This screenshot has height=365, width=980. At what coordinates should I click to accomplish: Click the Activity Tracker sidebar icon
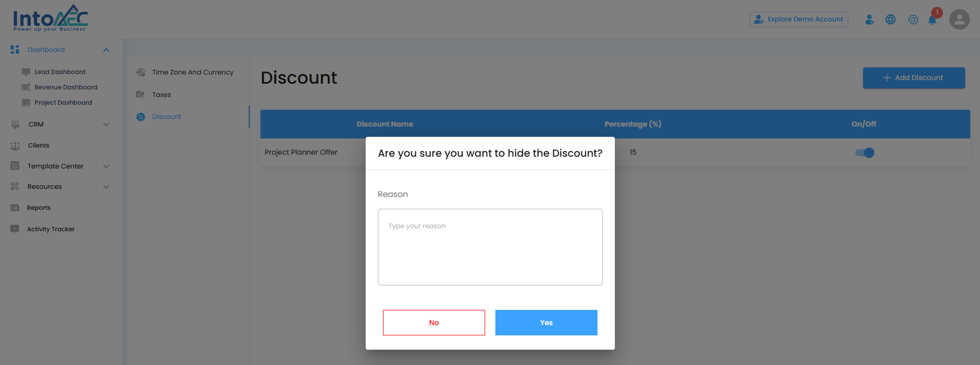tap(15, 229)
